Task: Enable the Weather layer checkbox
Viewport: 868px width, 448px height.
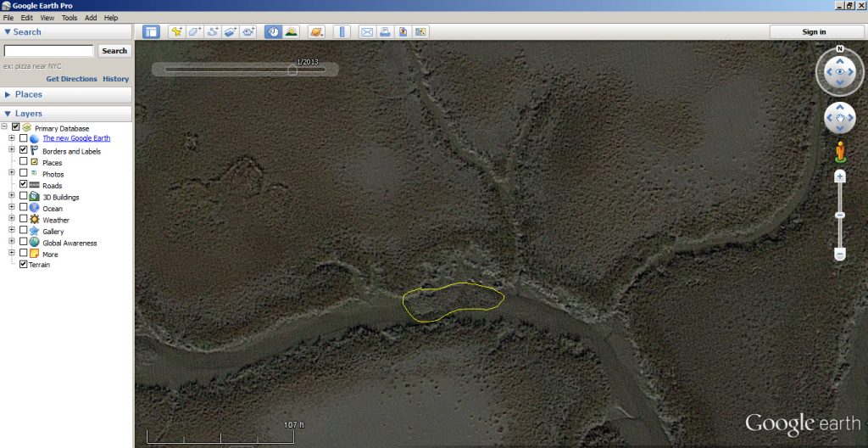Action: 23,218
